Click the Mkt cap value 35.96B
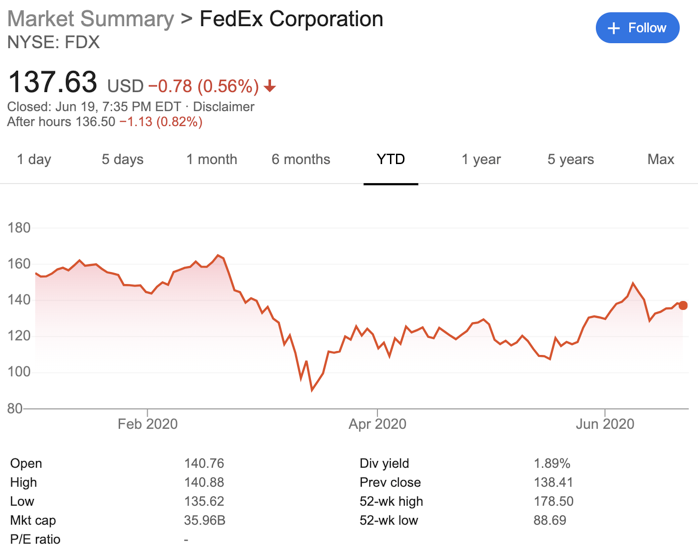The image size is (698, 558). pos(205,520)
